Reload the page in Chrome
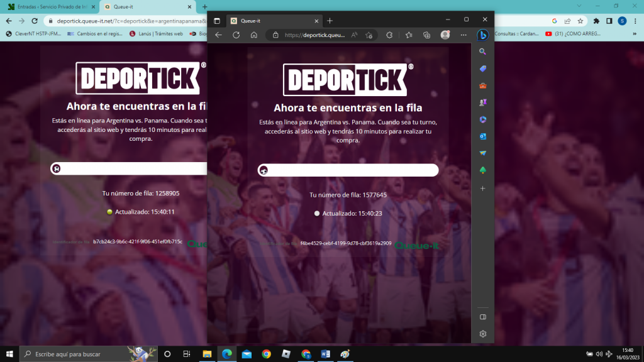The width and height of the screenshot is (644, 362). pos(35,21)
